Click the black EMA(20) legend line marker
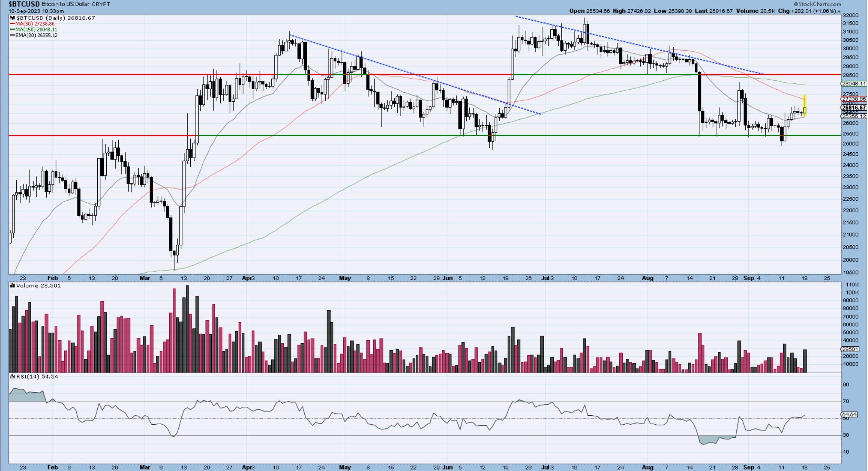 click(12, 35)
